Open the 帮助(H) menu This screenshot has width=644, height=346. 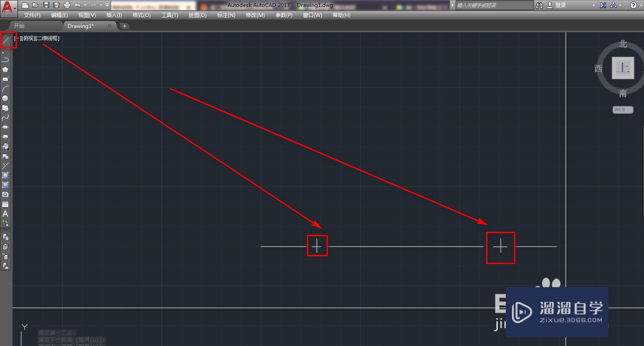[x=341, y=15]
